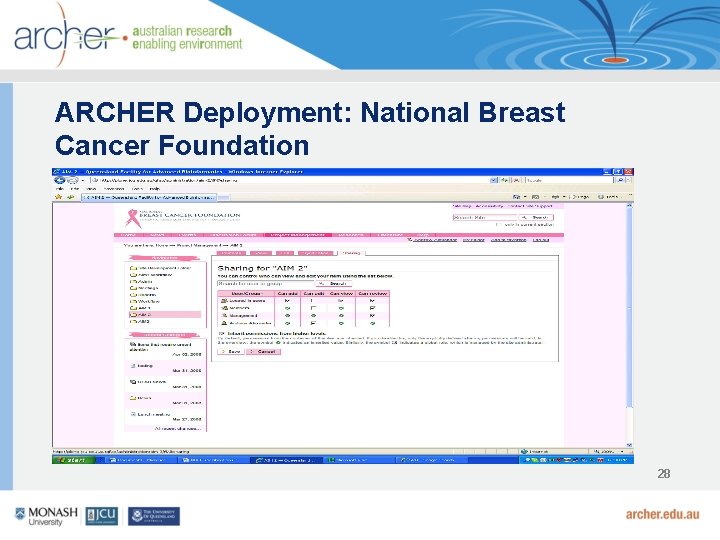Toggle 'Can review' checkbox for Management row
The height and width of the screenshot is (540, 720).
(x=372, y=316)
